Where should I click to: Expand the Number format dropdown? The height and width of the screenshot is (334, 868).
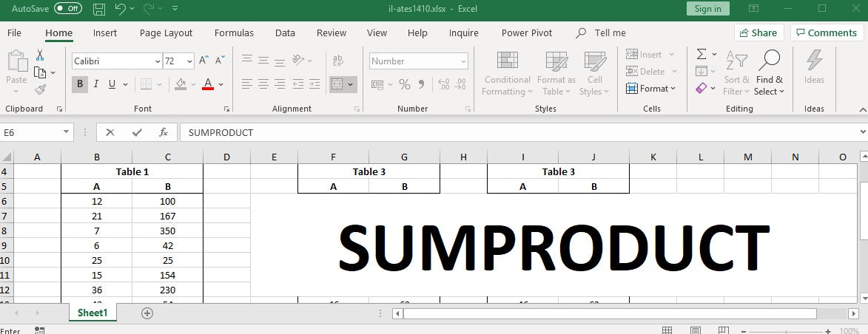[463, 61]
